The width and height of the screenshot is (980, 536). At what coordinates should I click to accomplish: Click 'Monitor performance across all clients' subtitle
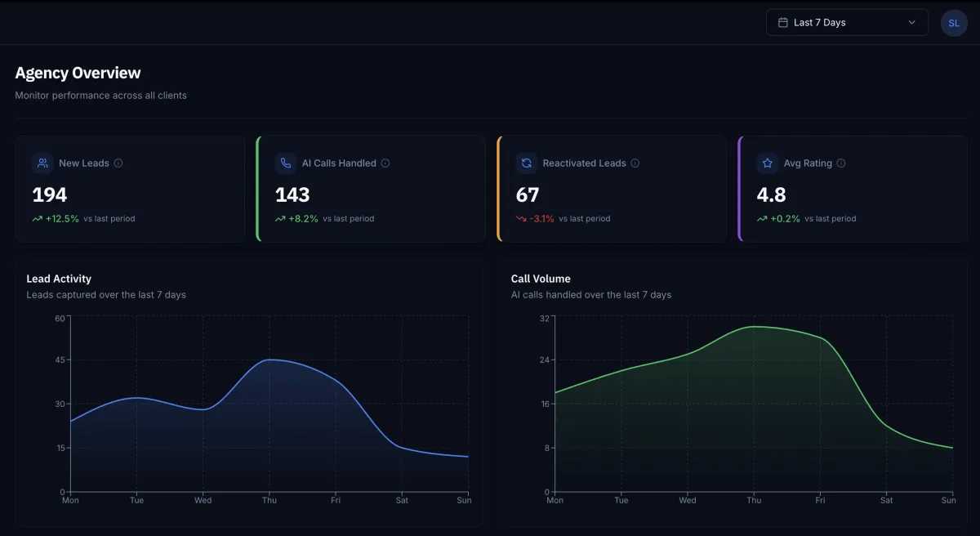(x=100, y=96)
